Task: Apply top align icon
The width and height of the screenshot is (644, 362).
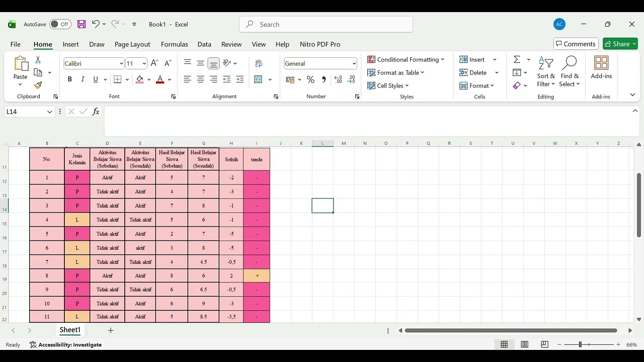Action: coord(188,63)
